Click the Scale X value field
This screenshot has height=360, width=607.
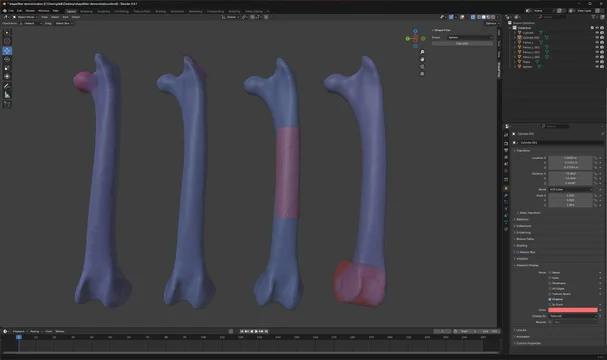571,196
